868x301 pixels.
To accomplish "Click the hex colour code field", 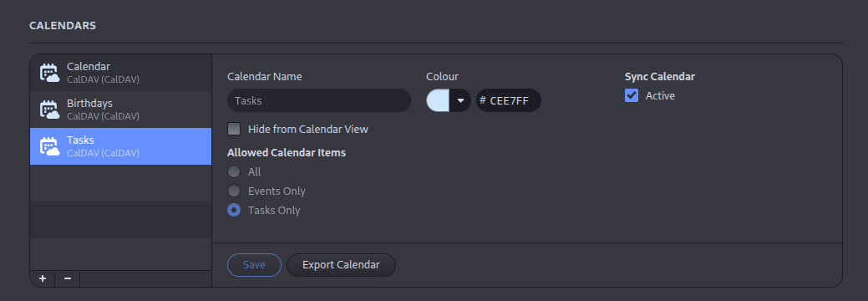I will pos(509,100).
